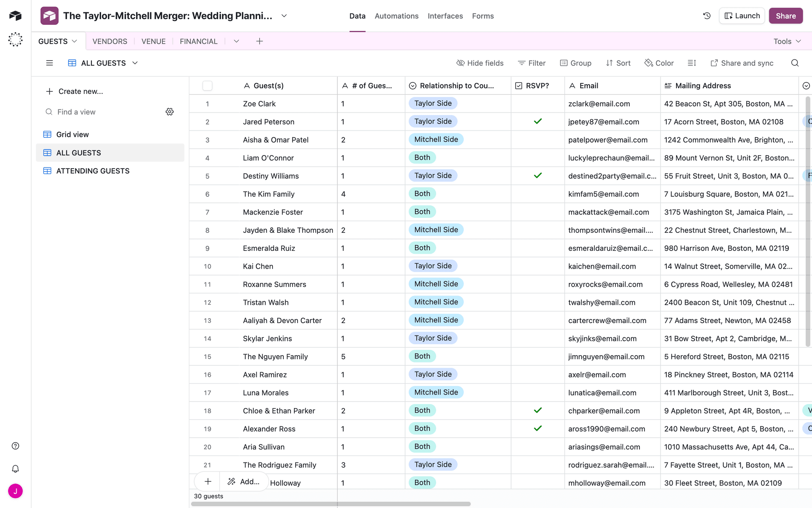
Task: View the base revision history
Action: pyautogui.click(x=706, y=15)
